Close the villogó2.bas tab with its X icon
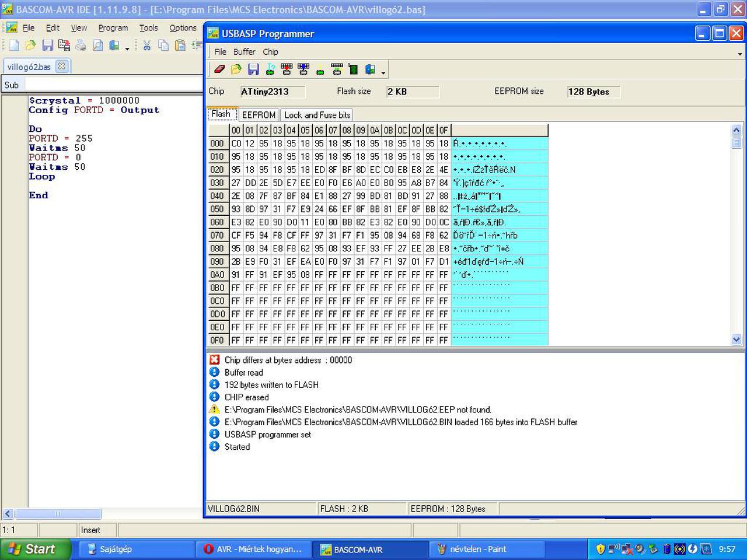The height and width of the screenshot is (560, 747). coord(61,66)
